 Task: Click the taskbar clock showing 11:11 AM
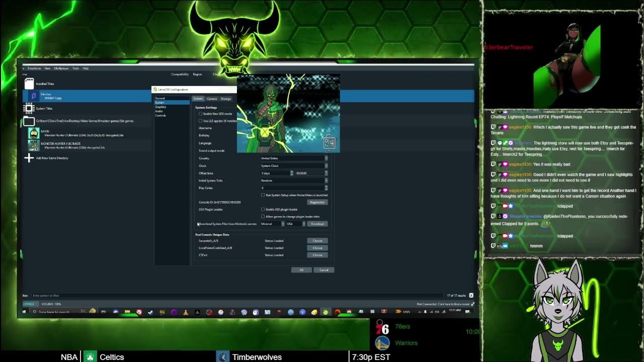[455, 311]
